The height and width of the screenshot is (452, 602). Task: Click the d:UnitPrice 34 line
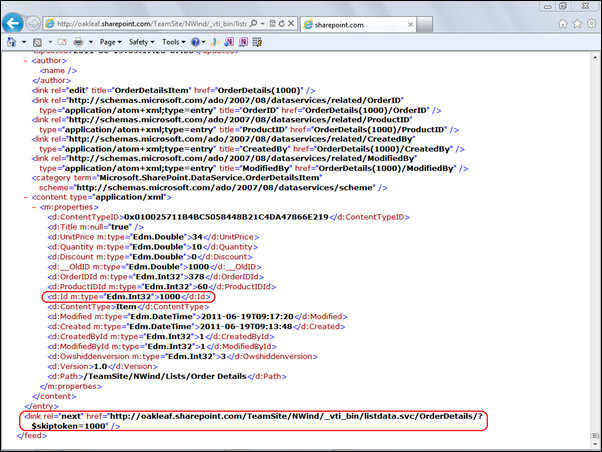pyautogui.click(x=153, y=237)
